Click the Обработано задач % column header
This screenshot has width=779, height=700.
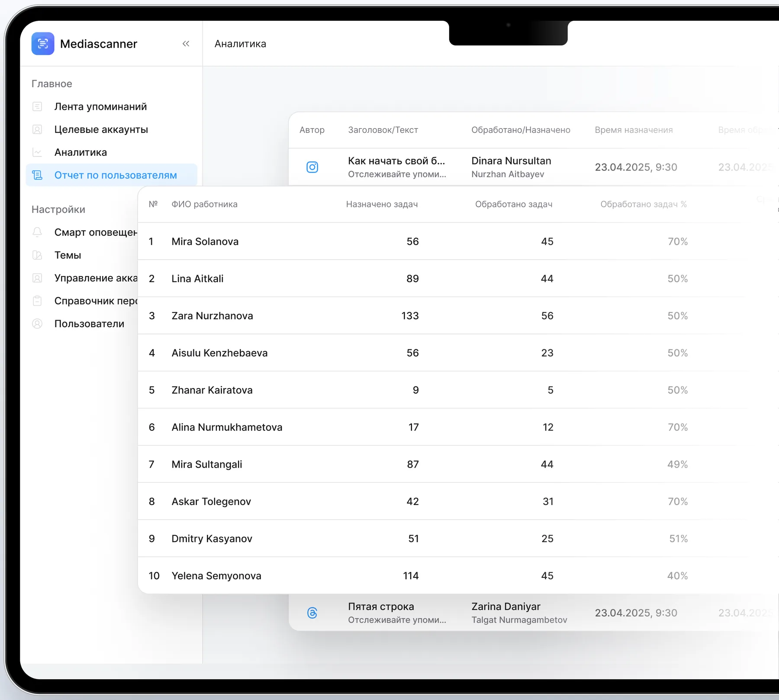pyautogui.click(x=644, y=204)
